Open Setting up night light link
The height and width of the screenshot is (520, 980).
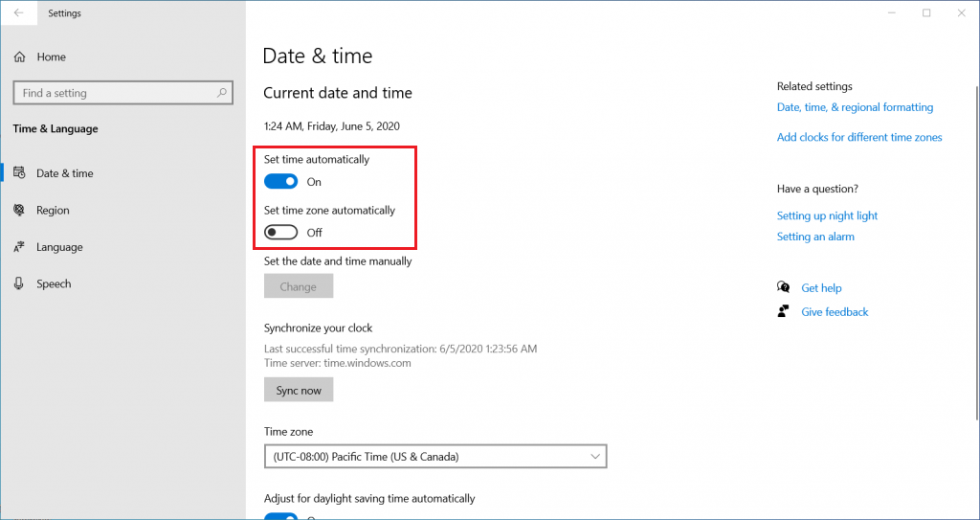[x=827, y=215]
